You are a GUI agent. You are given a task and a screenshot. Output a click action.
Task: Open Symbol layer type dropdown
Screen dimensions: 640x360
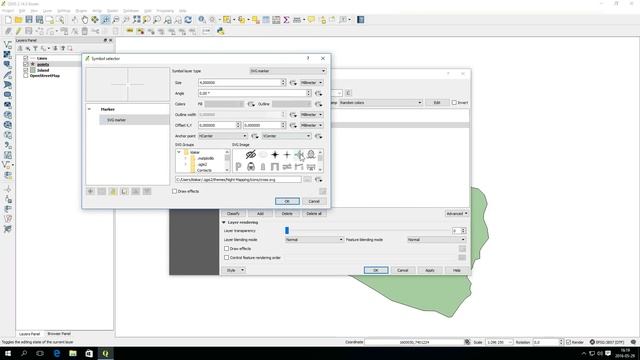click(x=287, y=71)
